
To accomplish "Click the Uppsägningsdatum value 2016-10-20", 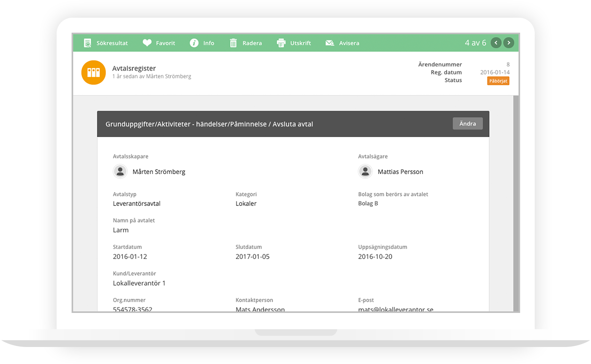I will (375, 257).
